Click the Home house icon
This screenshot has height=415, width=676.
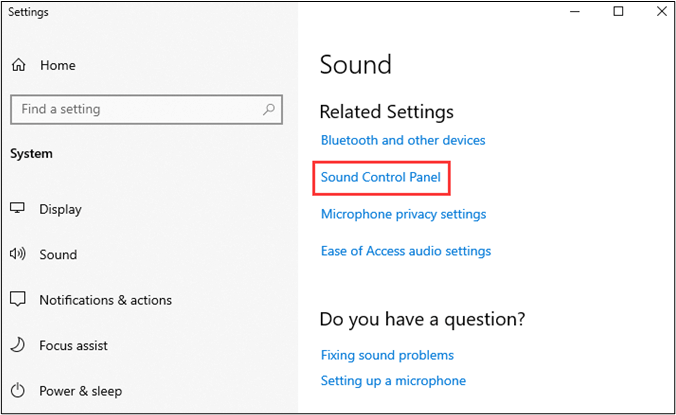pyautogui.click(x=18, y=65)
